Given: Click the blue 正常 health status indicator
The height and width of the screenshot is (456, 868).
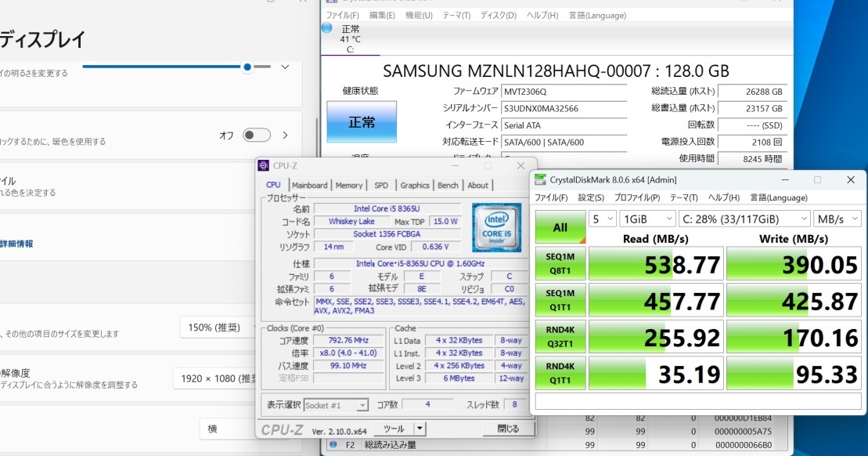Looking at the screenshot, I should (x=362, y=121).
